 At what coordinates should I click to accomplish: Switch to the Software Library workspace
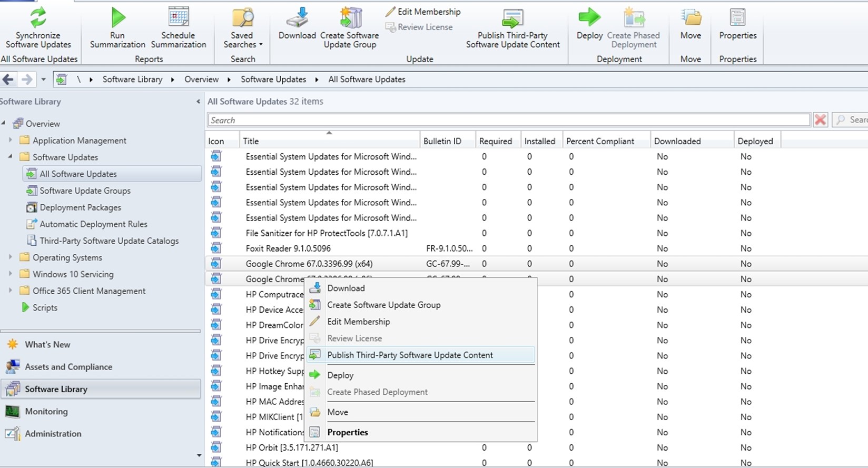pos(101,389)
